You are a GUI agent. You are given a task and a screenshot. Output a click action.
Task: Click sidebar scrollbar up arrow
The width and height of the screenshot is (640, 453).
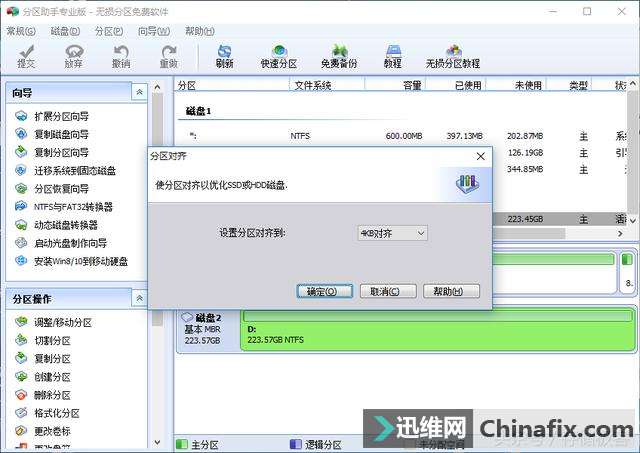[x=157, y=87]
